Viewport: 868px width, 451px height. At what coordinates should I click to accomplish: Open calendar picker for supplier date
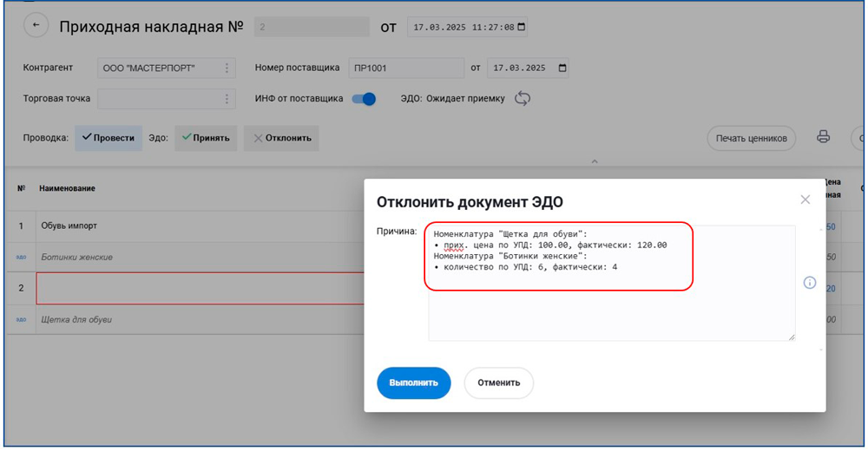click(562, 68)
